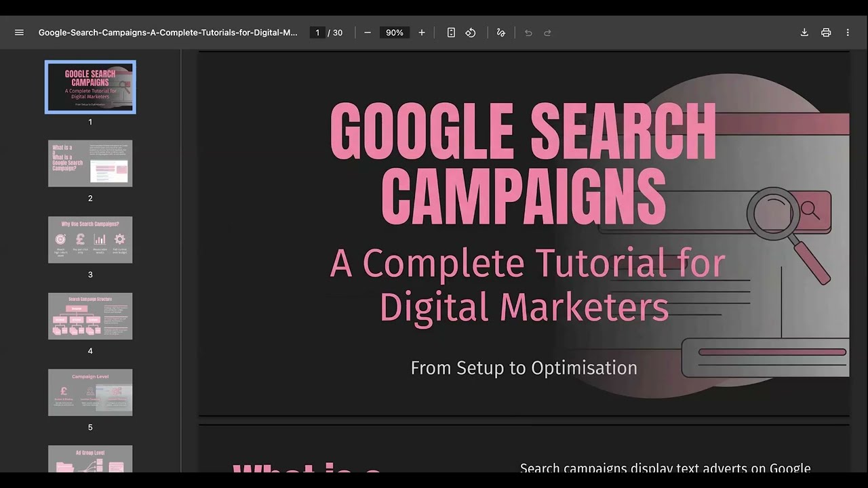Viewport: 868px width, 488px height.
Task: Click the "GOOGLE SEARCH CAMPAIGNS" heading
Action: 523,164
